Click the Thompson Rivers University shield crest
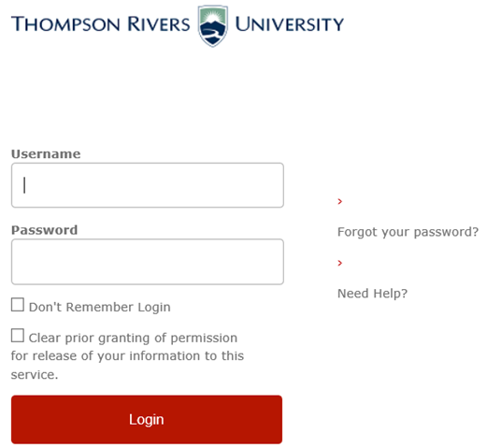 [213, 26]
